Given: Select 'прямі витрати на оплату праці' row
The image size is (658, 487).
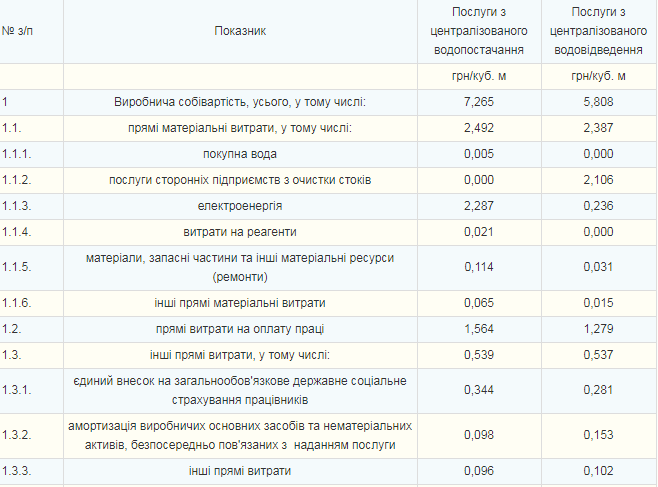Looking at the screenshot, I should [x=240, y=329].
